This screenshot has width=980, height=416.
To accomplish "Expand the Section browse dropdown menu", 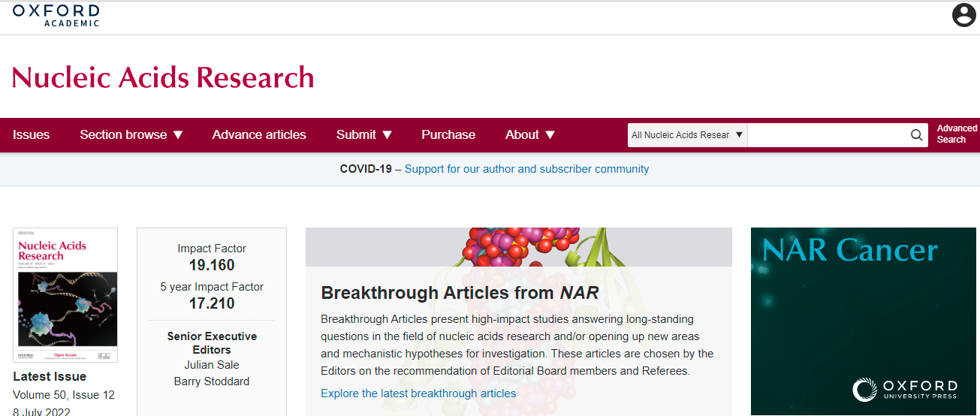I will [131, 135].
